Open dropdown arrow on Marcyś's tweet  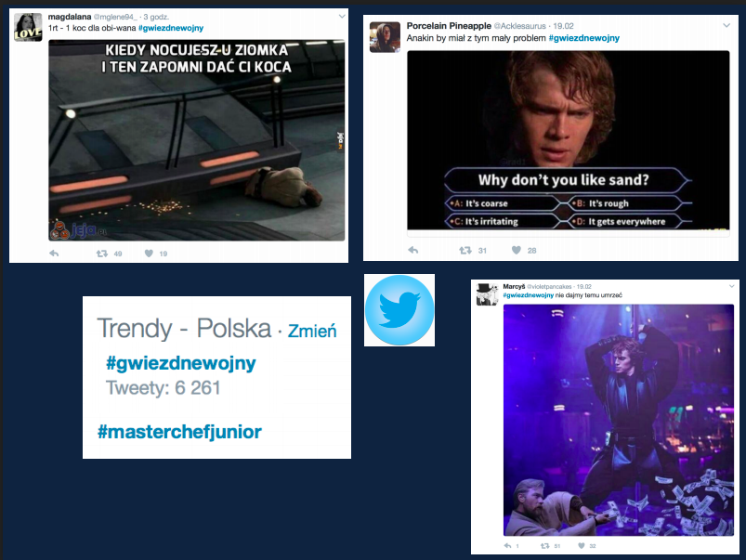(732, 286)
